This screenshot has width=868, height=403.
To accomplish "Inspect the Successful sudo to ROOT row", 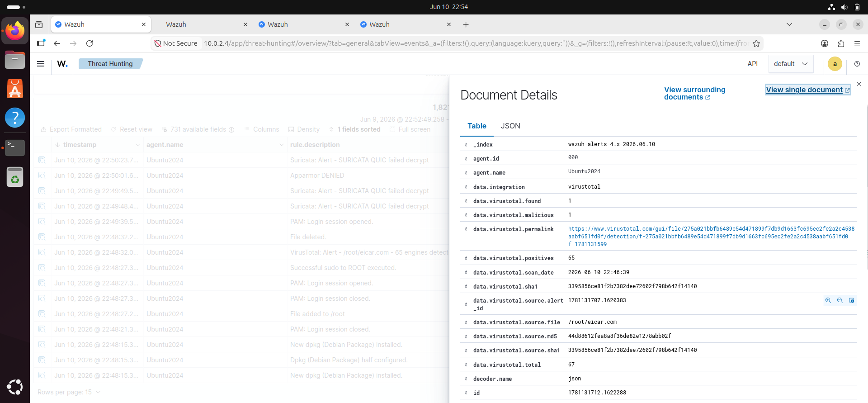I will point(42,268).
